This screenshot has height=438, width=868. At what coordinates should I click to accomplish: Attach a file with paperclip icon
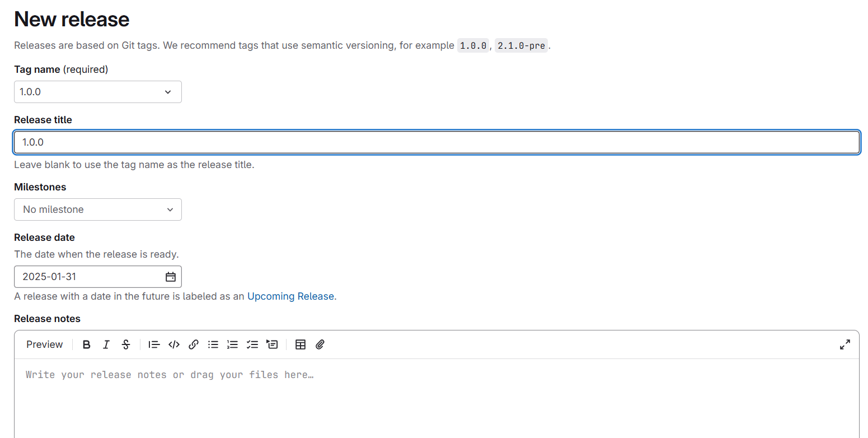320,344
